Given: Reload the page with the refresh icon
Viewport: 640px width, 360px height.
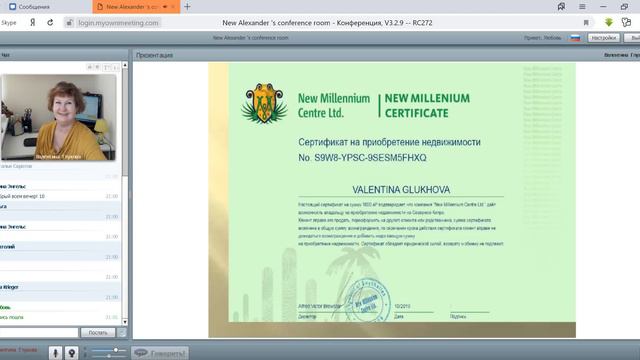Looking at the screenshot, I should (50, 23).
